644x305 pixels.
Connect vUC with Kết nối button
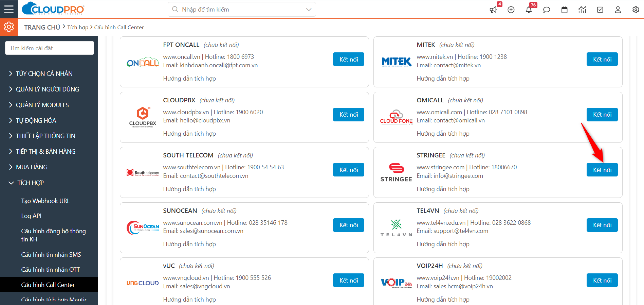349,280
